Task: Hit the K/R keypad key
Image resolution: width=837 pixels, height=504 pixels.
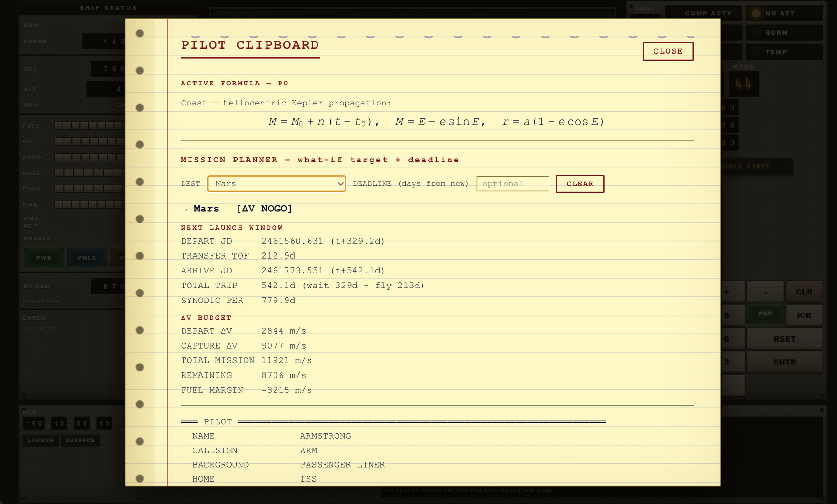Action: click(x=803, y=315)
